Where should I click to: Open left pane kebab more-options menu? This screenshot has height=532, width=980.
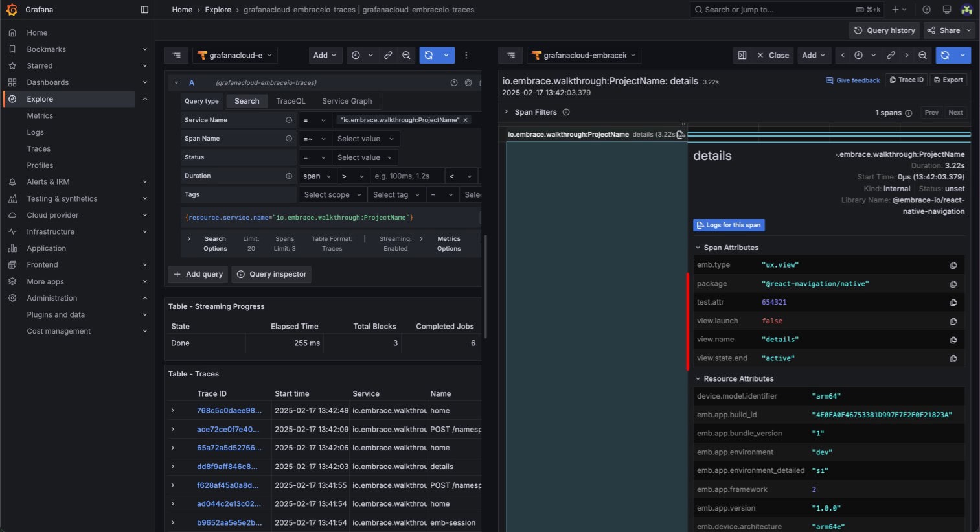[466, 56]
